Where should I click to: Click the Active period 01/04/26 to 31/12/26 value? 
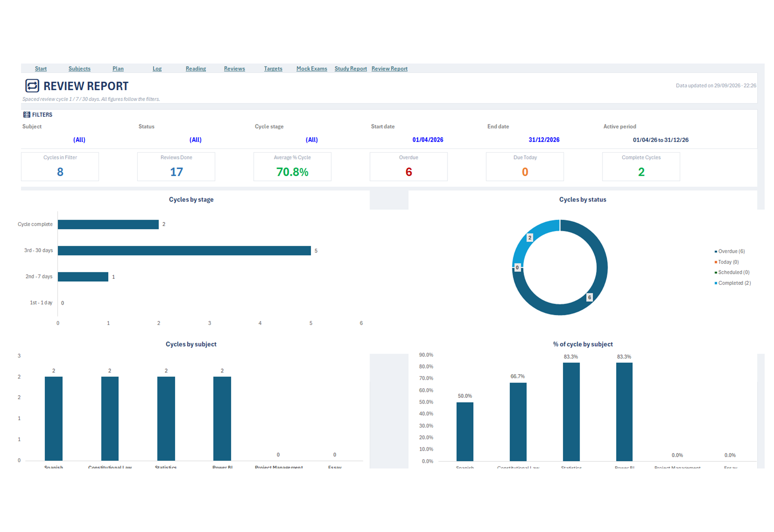tap(660, 140)
